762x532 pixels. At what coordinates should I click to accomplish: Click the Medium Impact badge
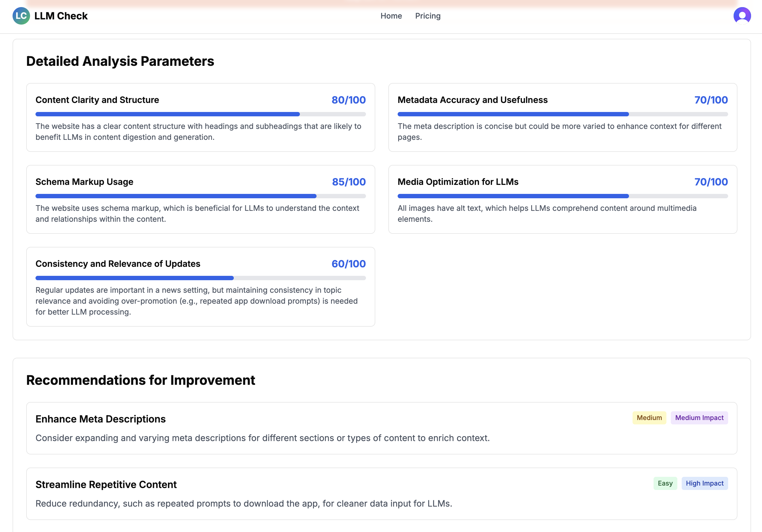click(699, 418)
